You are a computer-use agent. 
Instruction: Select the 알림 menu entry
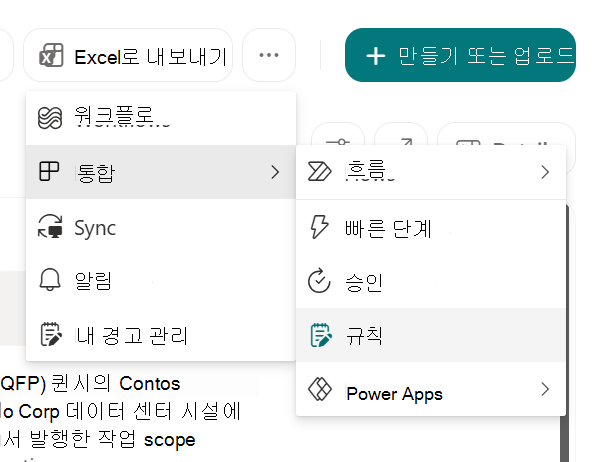pos(161,280)
